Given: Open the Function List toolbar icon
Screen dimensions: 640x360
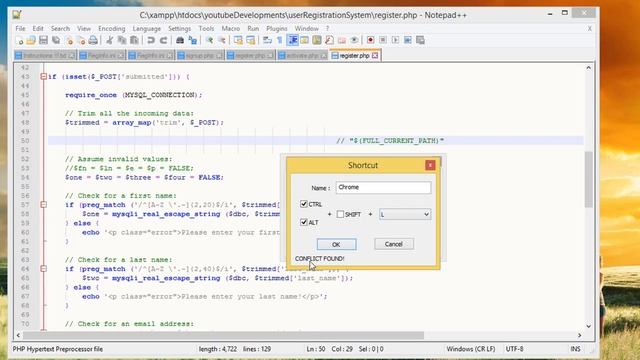Looking at the screenshot, I should [329, 40].
